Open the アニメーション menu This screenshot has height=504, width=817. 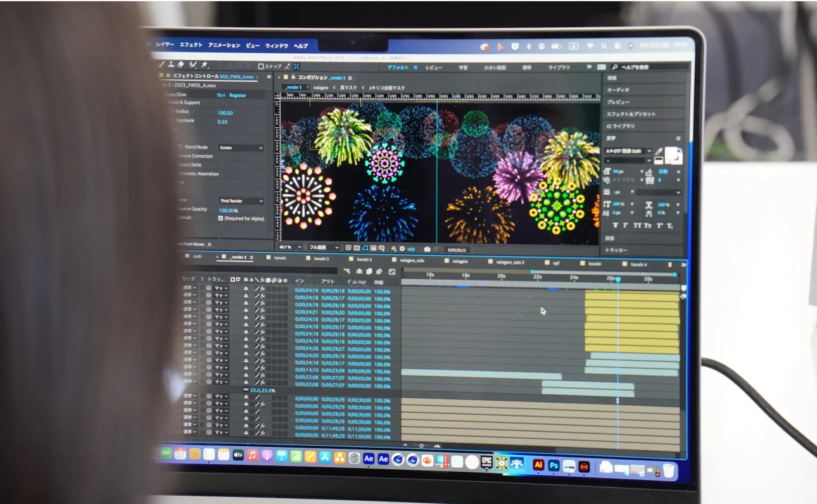point(224,46)
